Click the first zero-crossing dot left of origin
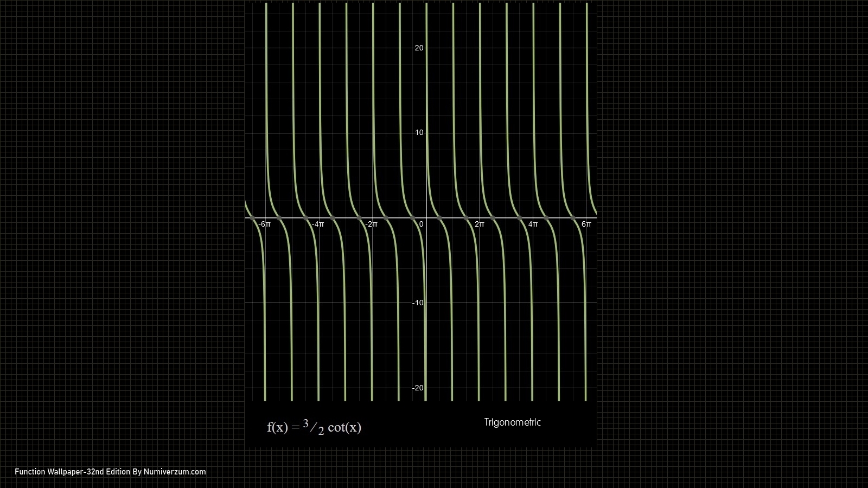Screen dimensions: 868x488 [x=413, y=218]
